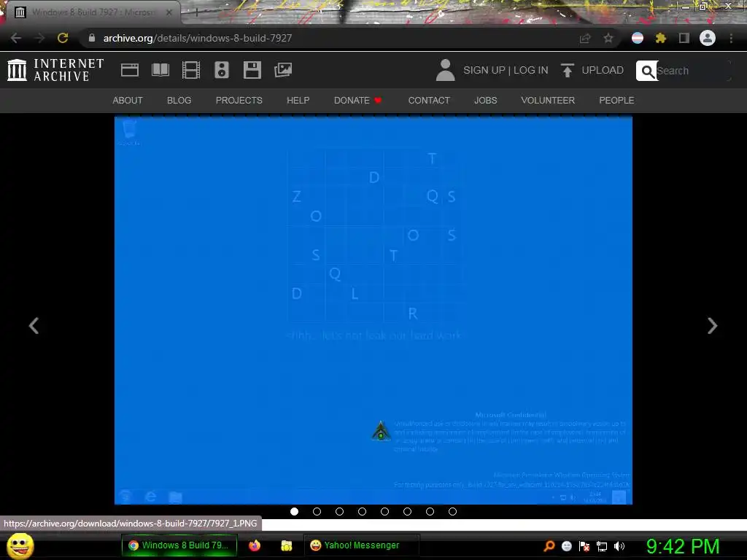The image size is (747, 560).
Task: Click the upload arrow icon
Action: pos(567,71)
